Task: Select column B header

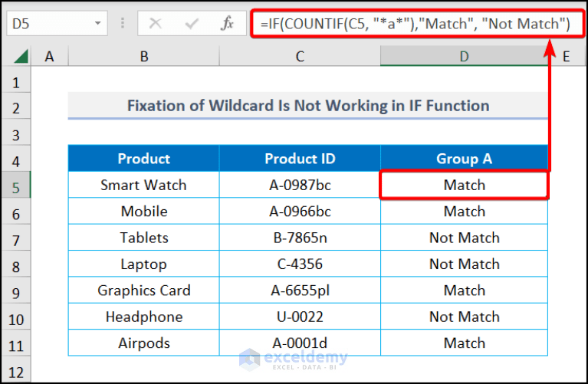Action: (144, 56)
